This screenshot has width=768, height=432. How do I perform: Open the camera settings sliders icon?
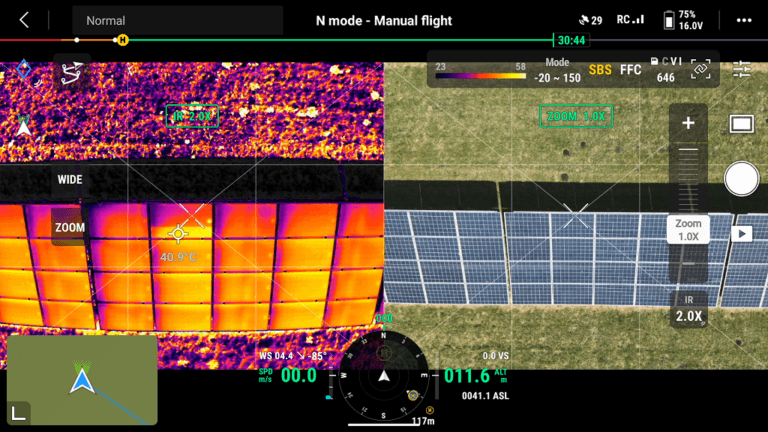pyautogui.click(x=741, y=70)
